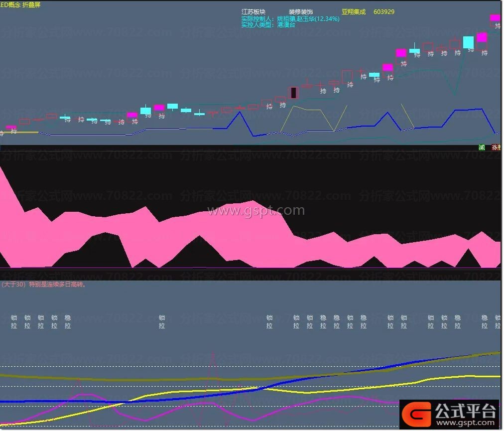Open the 江苏板块 sector label
This screenshot has width=504, height=431.
[x=253, y=12]
